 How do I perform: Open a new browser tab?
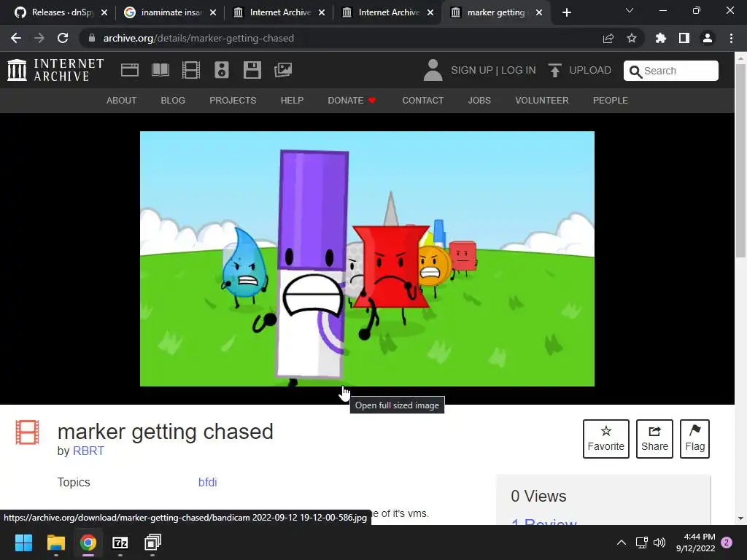pyautogui.click(x=566, y=12)
